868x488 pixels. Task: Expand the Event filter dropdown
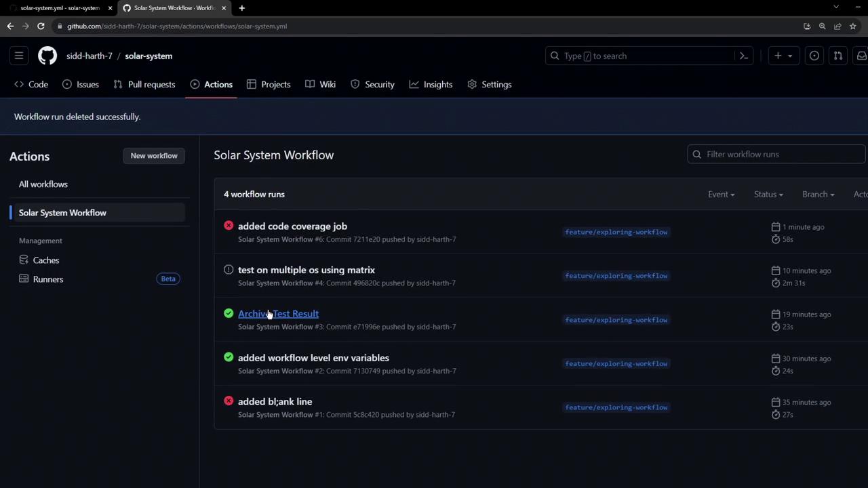[x=721, y=194]
